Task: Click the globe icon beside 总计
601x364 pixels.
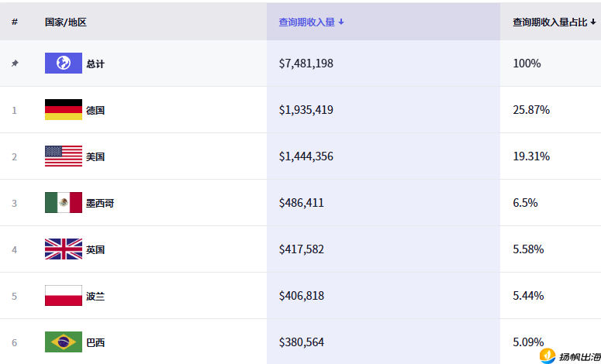Action: click(x=64, y=64)
